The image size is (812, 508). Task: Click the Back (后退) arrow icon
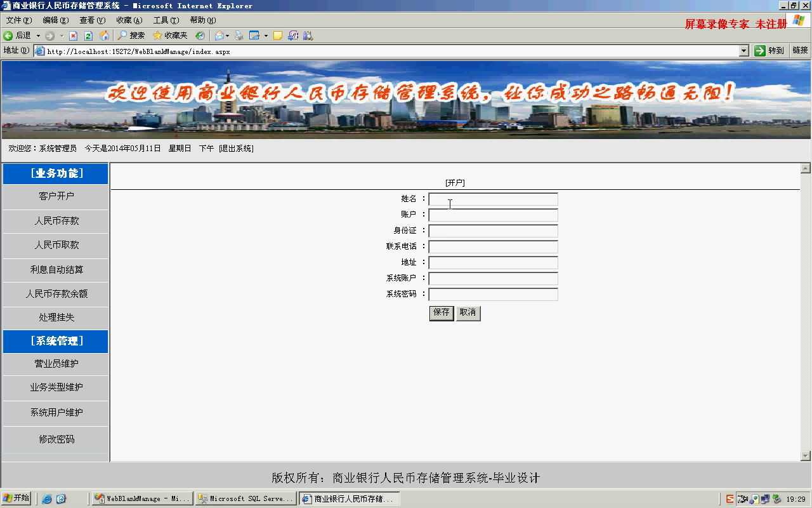pyautogui.click(x=9, y=36)
